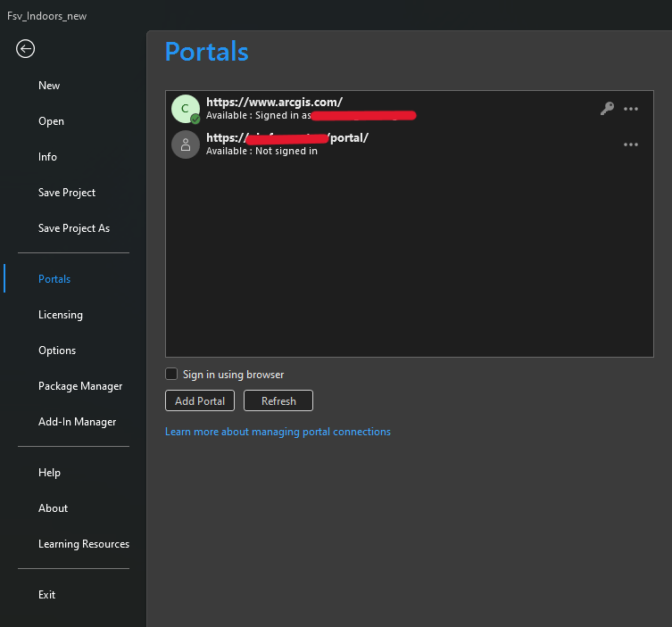
Task: Choose Save Project
Action: (x=67, y=193)
